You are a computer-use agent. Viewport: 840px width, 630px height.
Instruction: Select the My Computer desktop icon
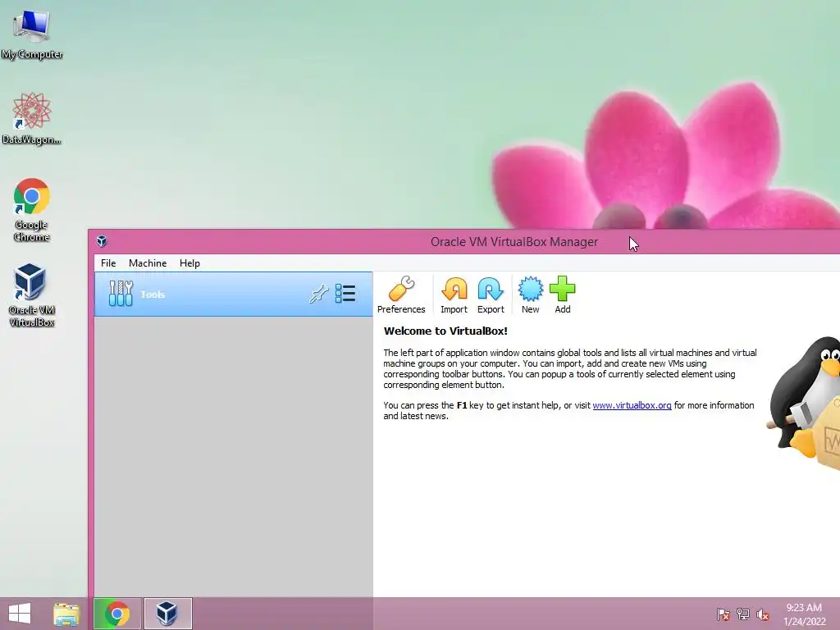coord(32,34)
